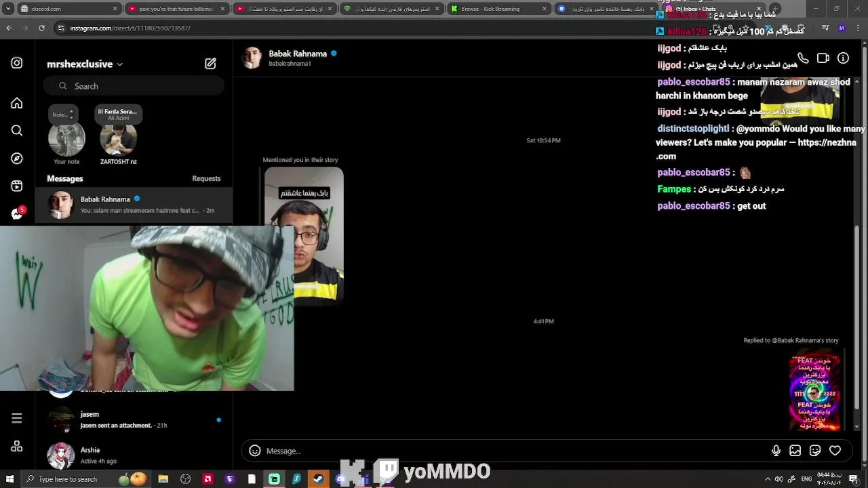Open File Explorer from the taskbar

tap(163, 479)
